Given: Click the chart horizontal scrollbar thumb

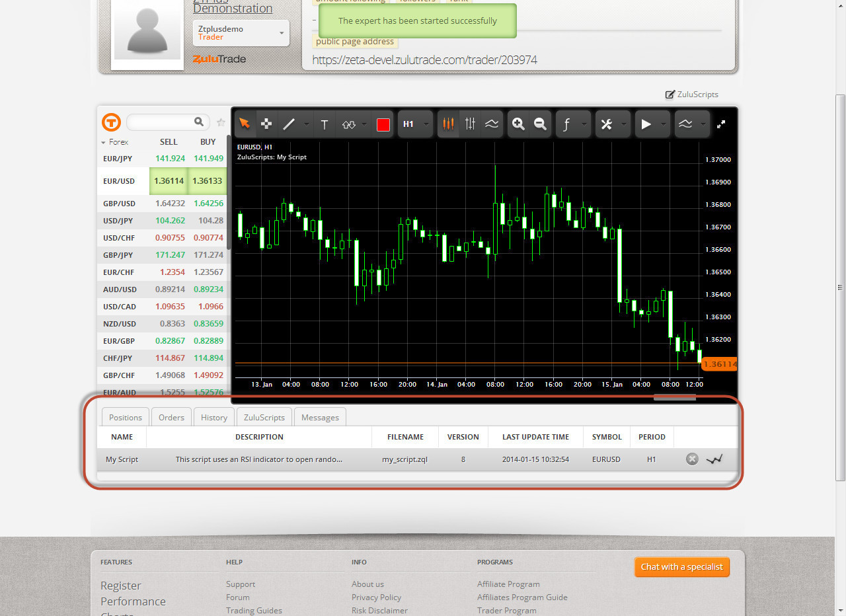Looking at the screenshot, I should tap(675, 397).
